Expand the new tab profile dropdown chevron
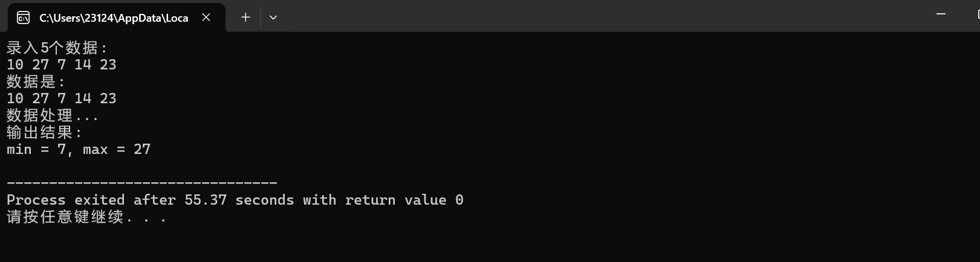The width and height of the screenshot is (980, 262). click(273, 18)
